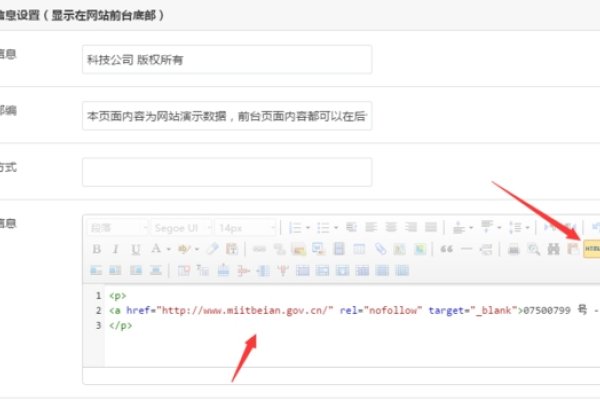Open the font color picker arrow

(x=168, y=249)
